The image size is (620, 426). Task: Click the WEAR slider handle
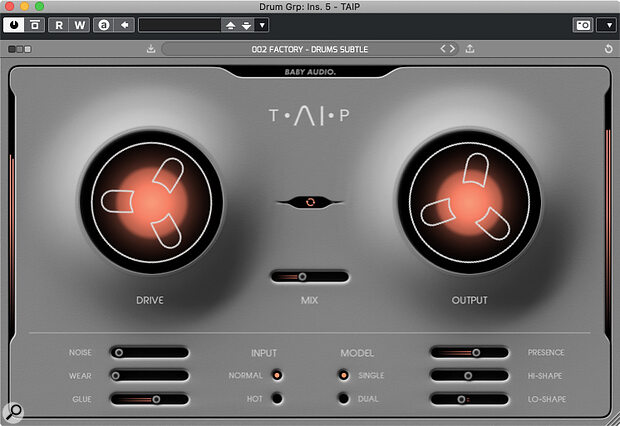tap(115, 375)
